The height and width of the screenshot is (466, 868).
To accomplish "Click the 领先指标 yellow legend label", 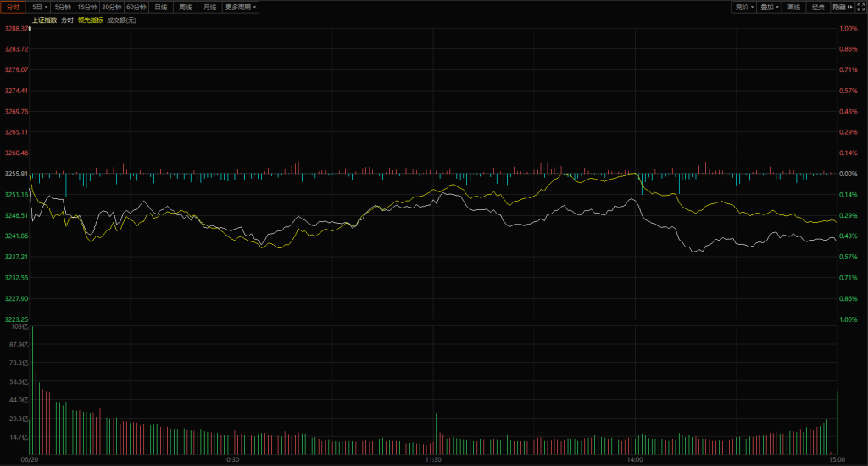I will coord(90,19).
